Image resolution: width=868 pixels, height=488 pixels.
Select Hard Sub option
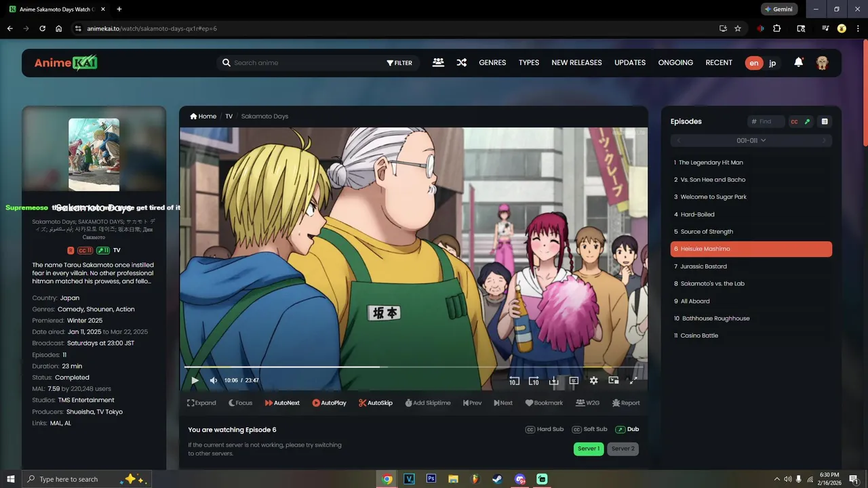click(x=545, y=429)
